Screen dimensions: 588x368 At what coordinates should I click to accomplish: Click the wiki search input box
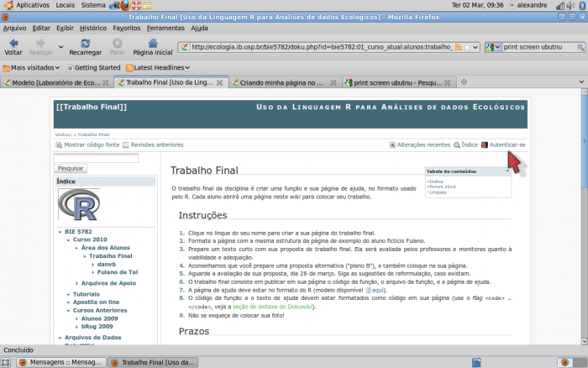coord(96,158)
